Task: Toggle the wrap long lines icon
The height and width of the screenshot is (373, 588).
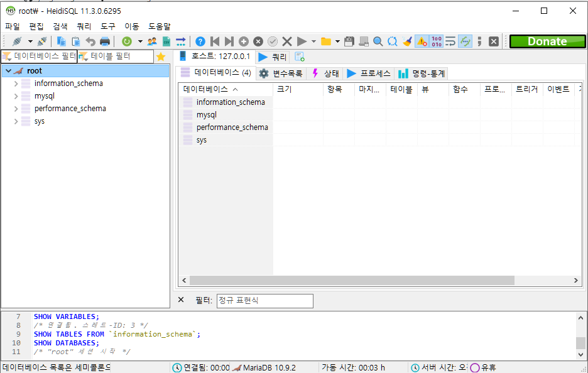Action: click(450, 41)
